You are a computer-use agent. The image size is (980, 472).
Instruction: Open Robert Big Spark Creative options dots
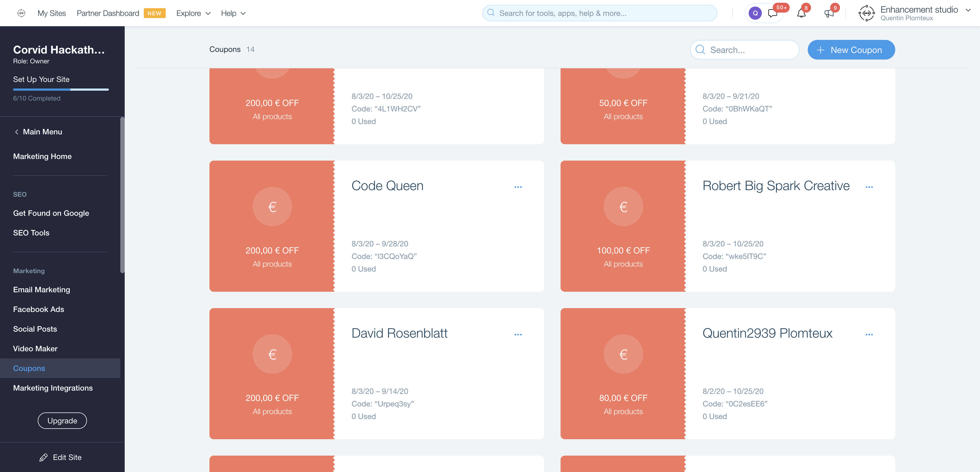click(869, 187)
